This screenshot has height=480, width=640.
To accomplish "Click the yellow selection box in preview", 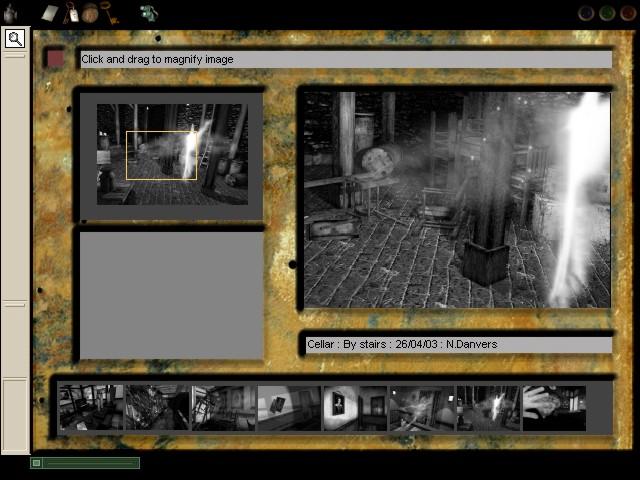I will point(161,155).
